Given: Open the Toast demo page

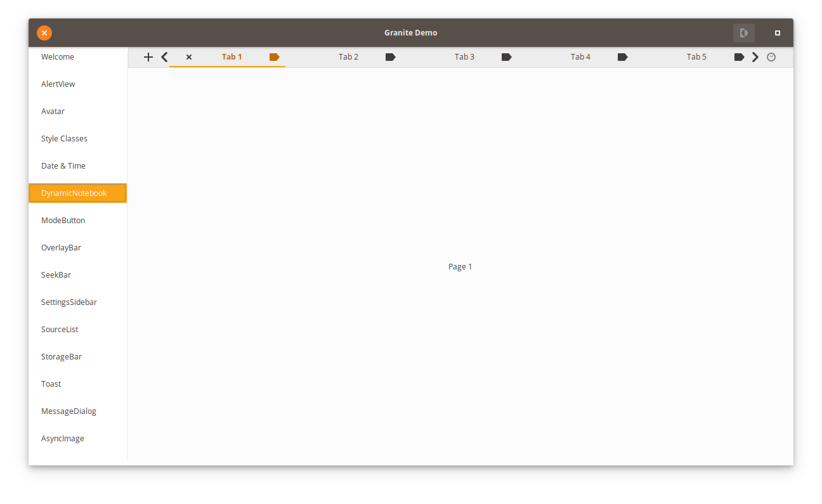Looking at the screenshot, I should (x=51, y=384).
